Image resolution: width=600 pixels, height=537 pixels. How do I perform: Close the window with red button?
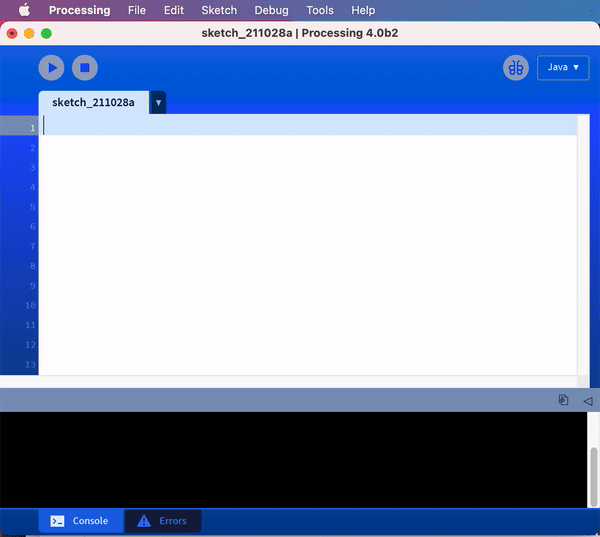point(12,34)
